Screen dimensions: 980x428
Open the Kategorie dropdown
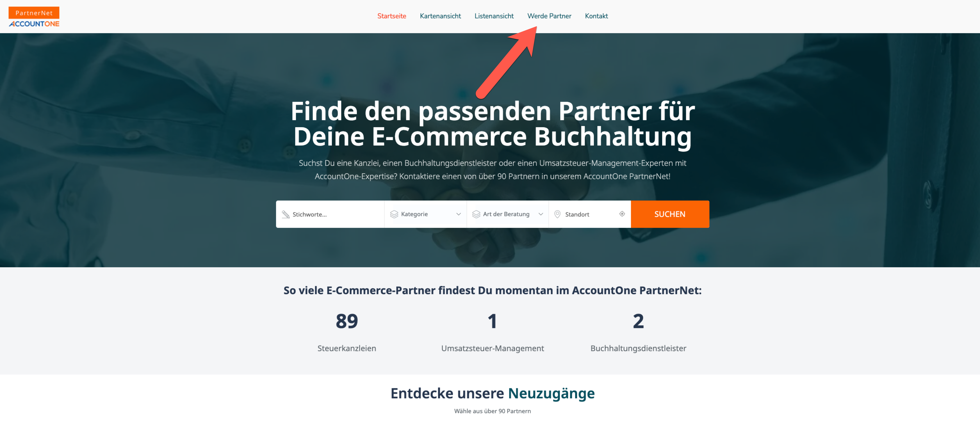(425, 214)
